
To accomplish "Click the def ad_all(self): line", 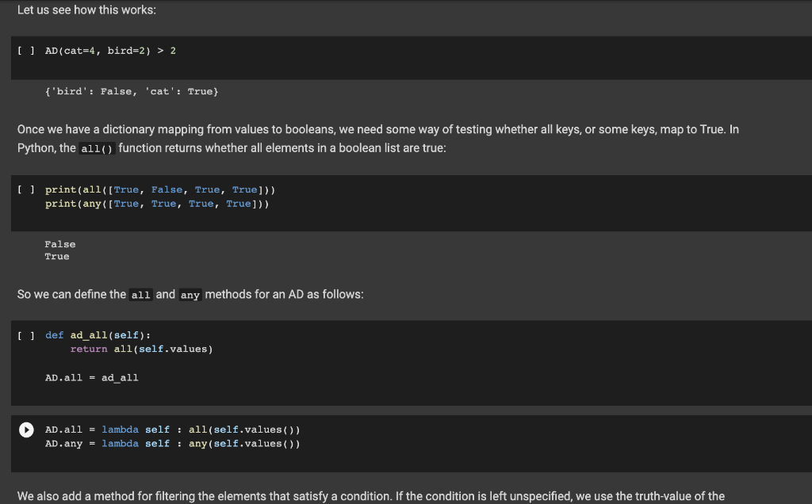I will pos(98,335).
